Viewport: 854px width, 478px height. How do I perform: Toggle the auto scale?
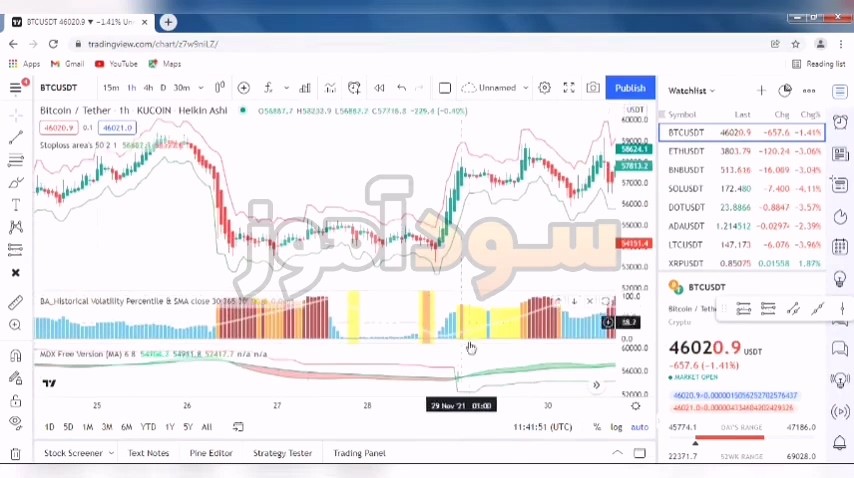click(639, 427)
